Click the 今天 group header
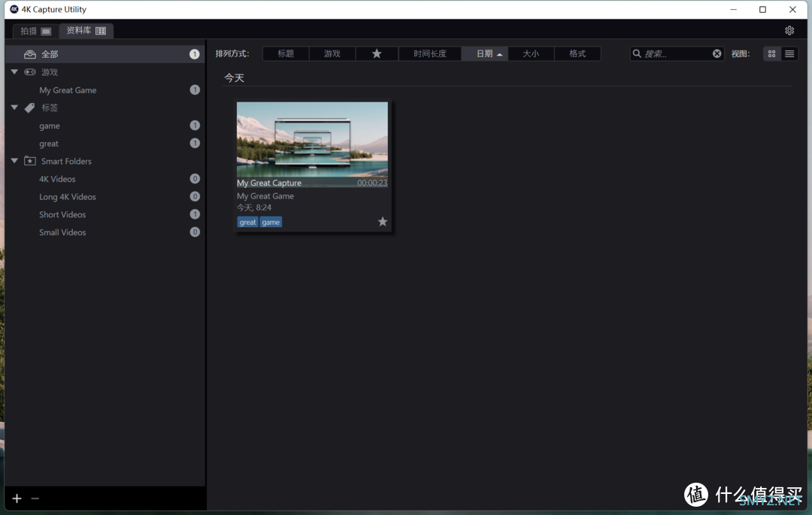Image resolution: width=812 pixels, height=515 pixels. (234, 77)
